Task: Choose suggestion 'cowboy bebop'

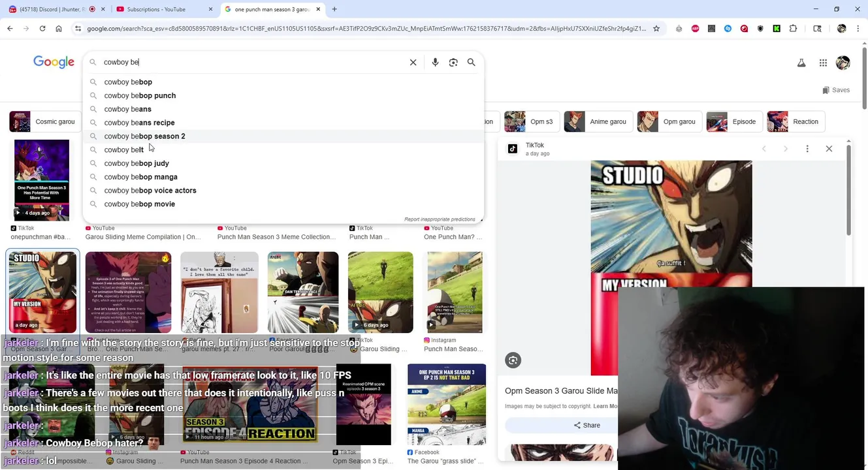Action: pyautogui.click(x=283, y=82)
